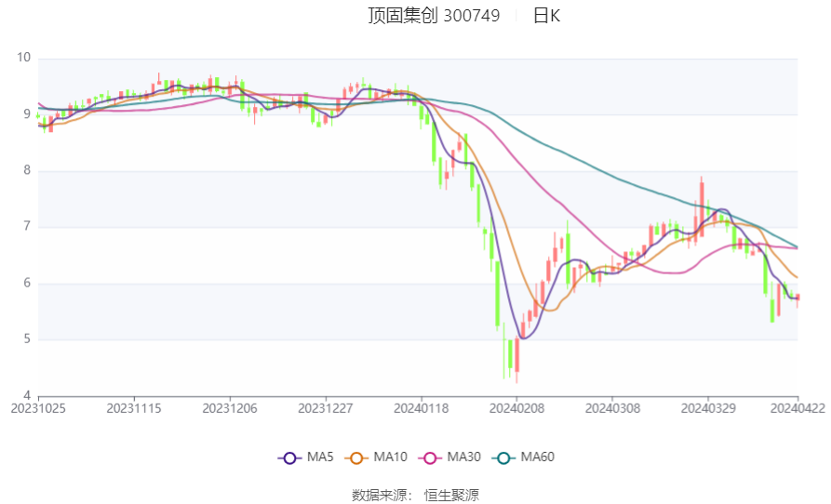The image size is (831, 504).
Task: Click the price level 4 axis label
Action: [26, 395]
